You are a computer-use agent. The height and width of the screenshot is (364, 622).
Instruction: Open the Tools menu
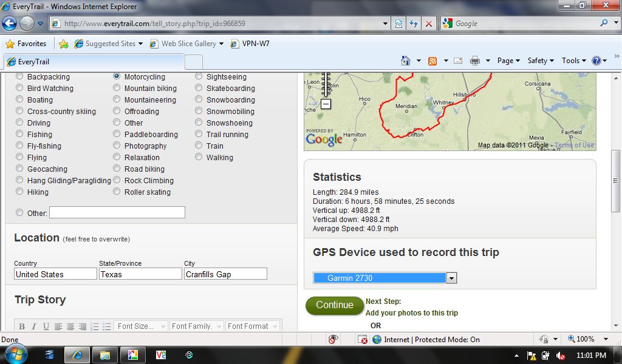573,61
